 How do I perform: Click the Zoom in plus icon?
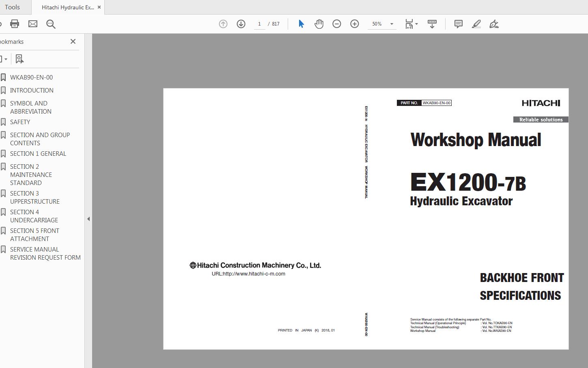click(355, 24)
